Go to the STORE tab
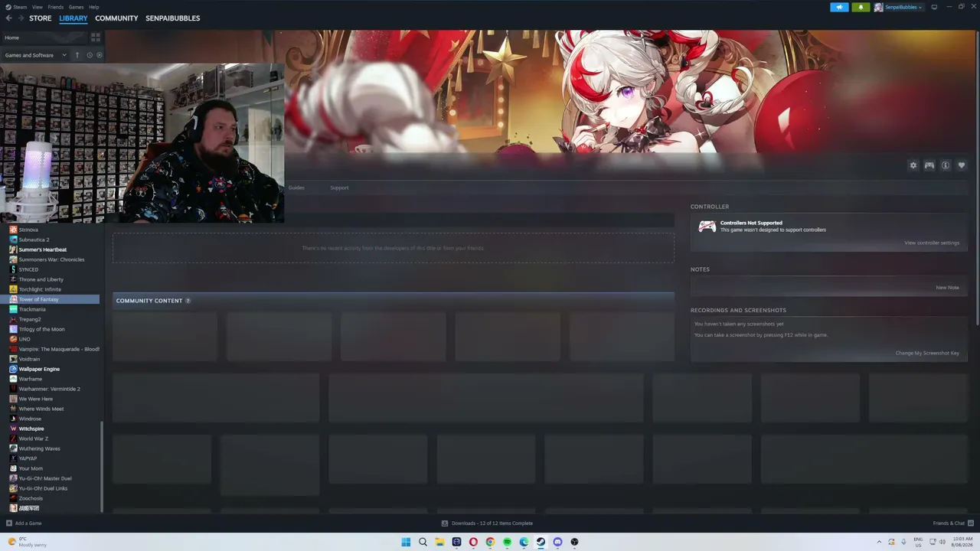 coord(41,18)
